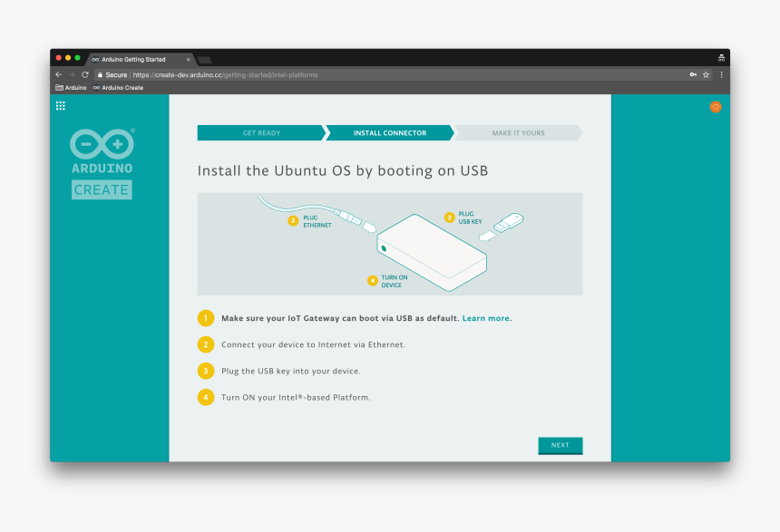Screen dimensions: 780x532
Task: Click the browser forward arrow
Action: point(72,74)
